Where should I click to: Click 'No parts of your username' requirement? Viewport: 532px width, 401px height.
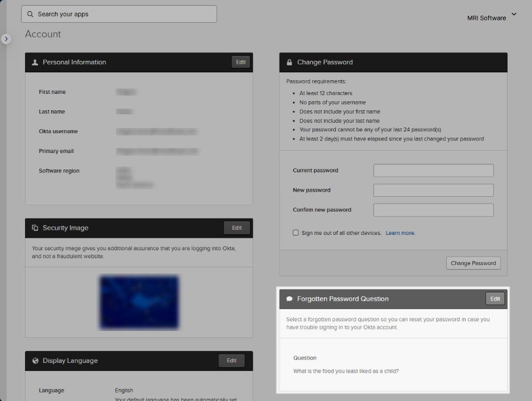click(332, 102)
